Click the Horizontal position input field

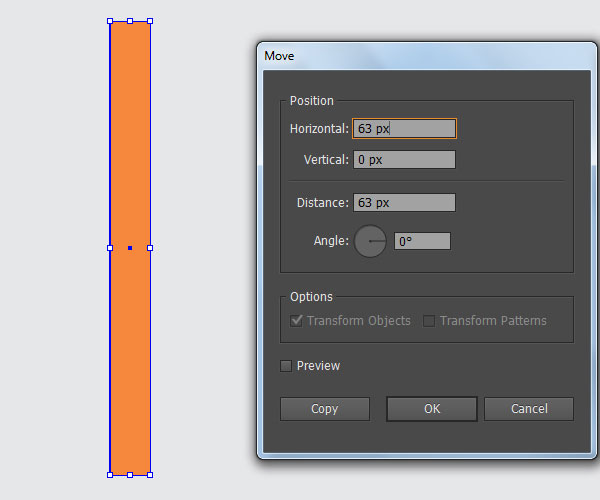tap(404, 129)
